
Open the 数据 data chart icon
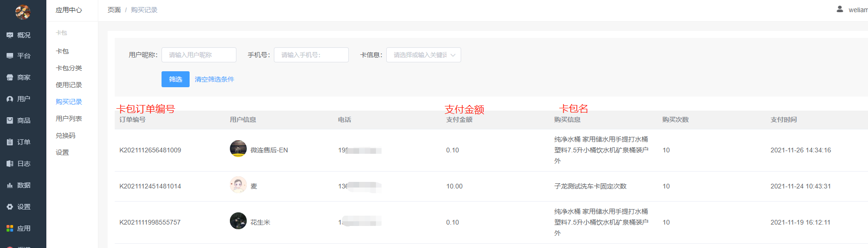(x=10, y=185)
